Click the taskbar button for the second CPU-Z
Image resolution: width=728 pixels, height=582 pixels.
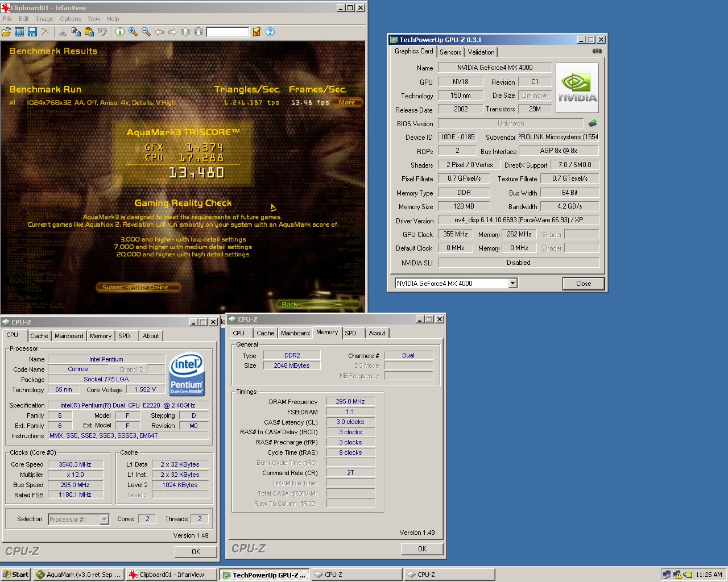pyautogui.click(x=449, y=575)
